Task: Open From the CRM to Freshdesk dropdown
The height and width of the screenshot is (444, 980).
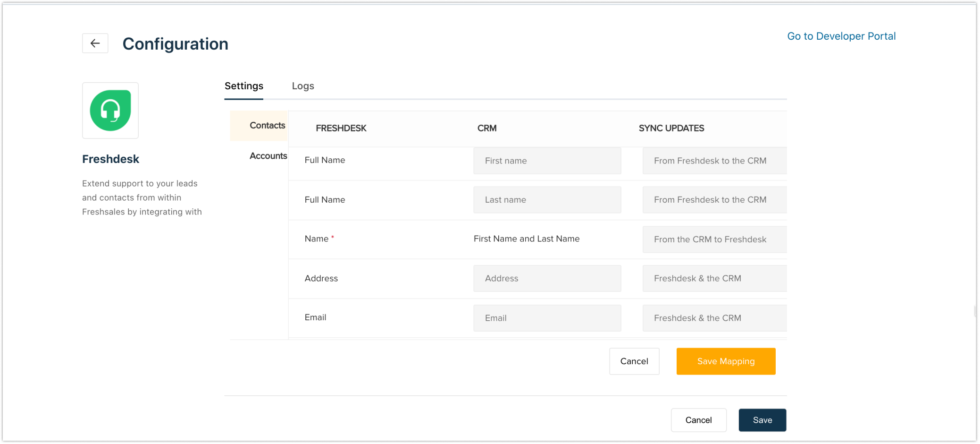Action: tap(714, 239)
